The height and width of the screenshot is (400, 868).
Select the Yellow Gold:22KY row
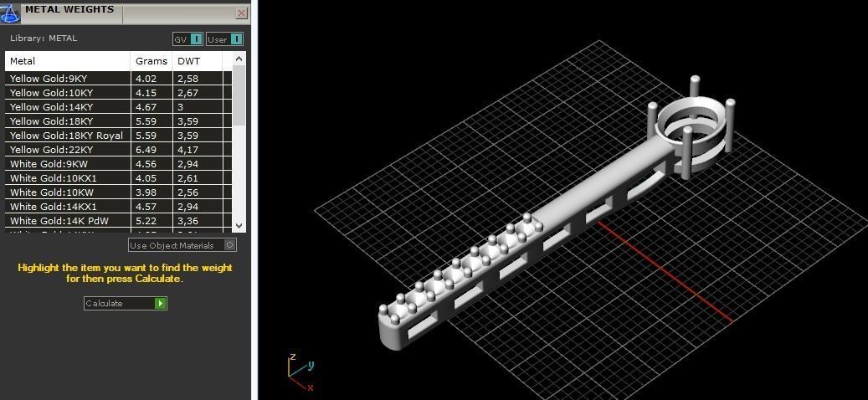point(119,150)
